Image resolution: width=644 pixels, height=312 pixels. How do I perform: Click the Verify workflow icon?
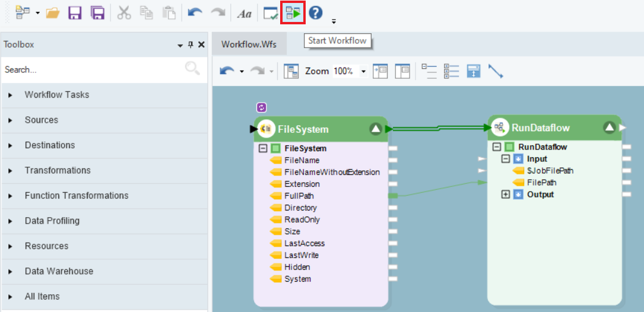tap(271, 13)
